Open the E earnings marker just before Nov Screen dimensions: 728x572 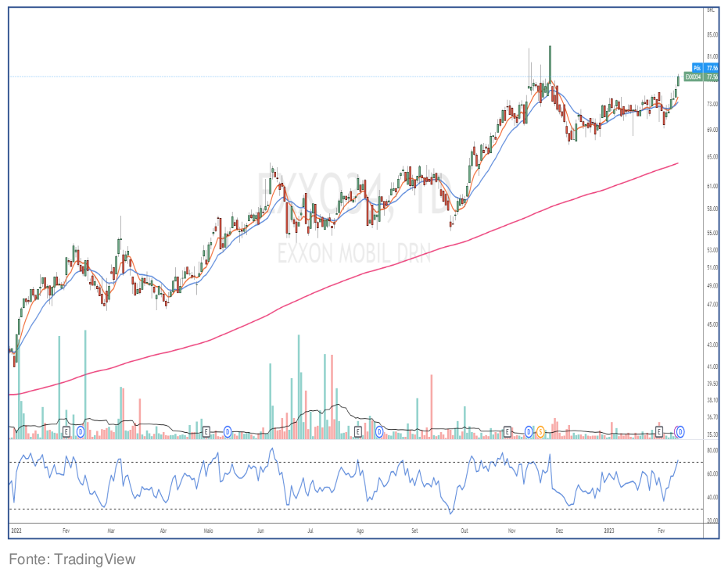point(507,432)
